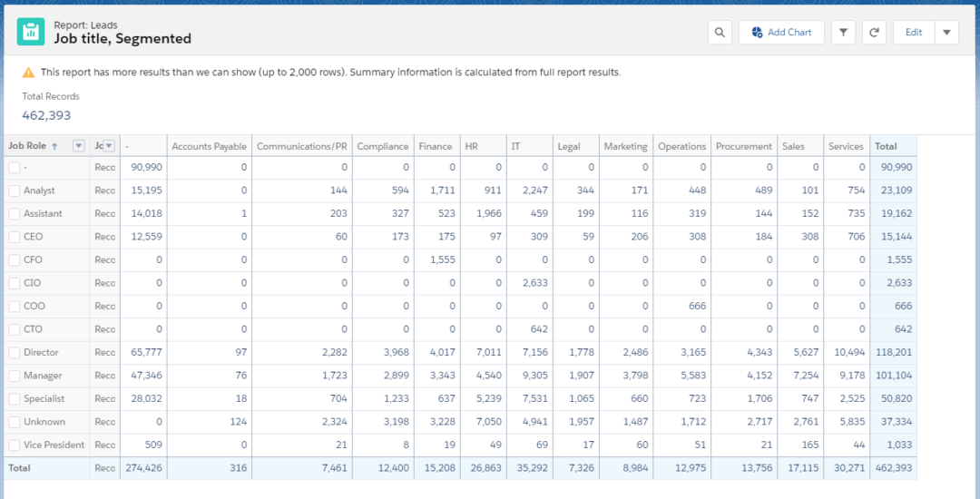The image size is (980, 499).
Task: Enable the CEO row checkbox
Action: [x=14, y=237]
